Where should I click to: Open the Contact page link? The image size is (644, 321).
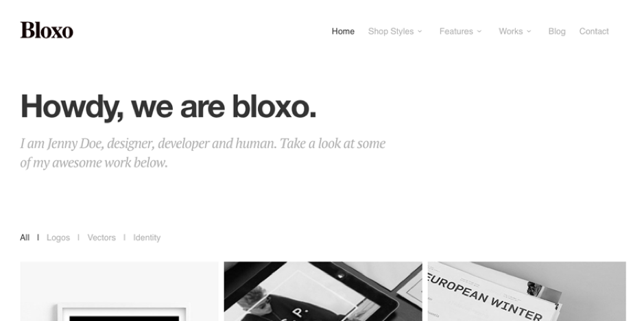click(594, 32)
